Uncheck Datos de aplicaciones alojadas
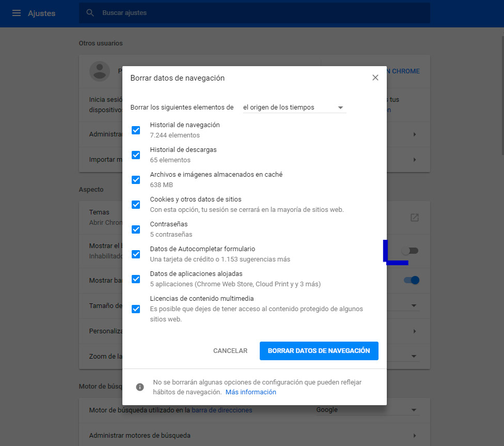The width and height of the screenshot is (504, 446). 136,279
